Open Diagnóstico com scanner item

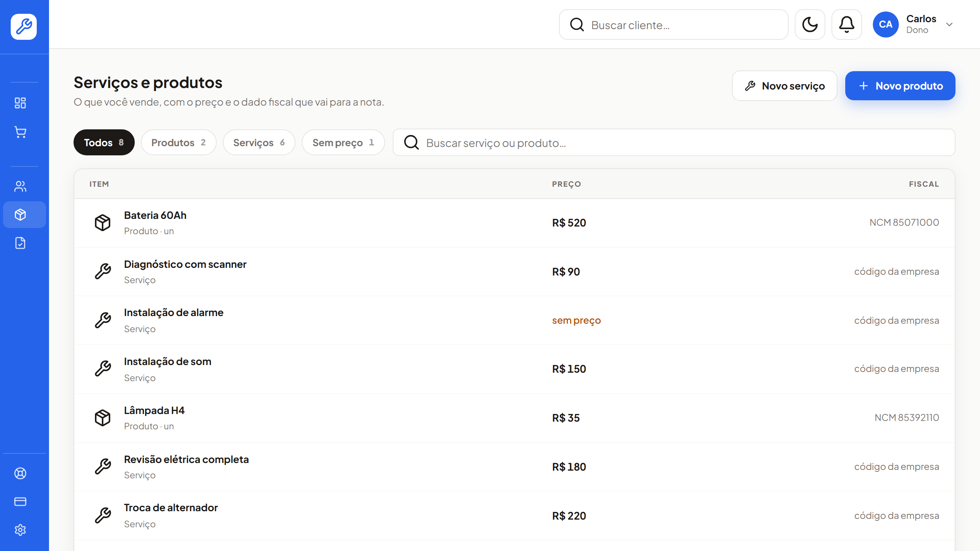pyautogui.click(x=514, y=272)
